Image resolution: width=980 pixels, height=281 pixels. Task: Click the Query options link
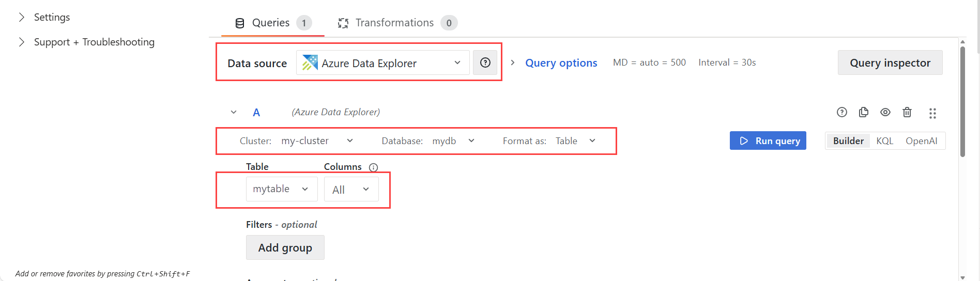(x=561, y=63)
